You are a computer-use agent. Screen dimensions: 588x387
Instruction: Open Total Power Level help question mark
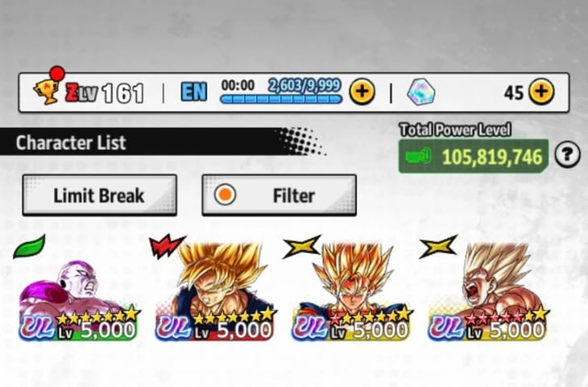click(567, 154)
